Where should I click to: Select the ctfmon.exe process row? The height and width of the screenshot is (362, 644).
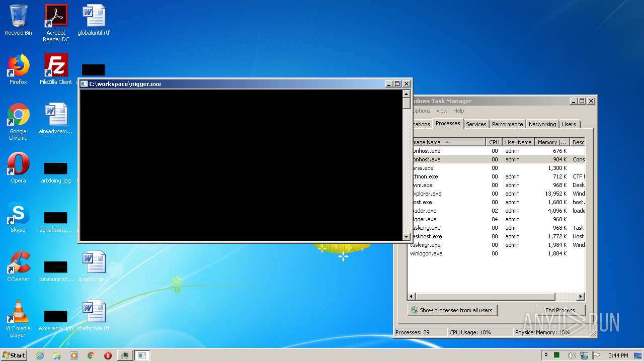pos(498,176)
